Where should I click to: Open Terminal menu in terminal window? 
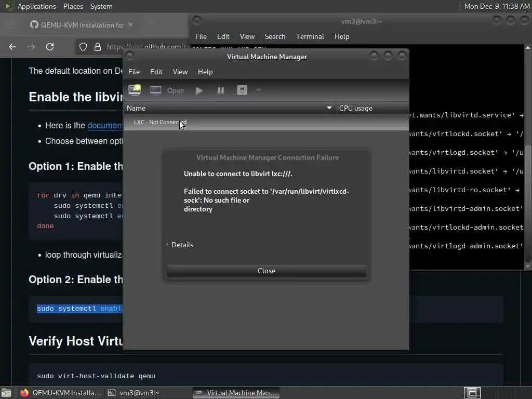[x=310, y=37]
